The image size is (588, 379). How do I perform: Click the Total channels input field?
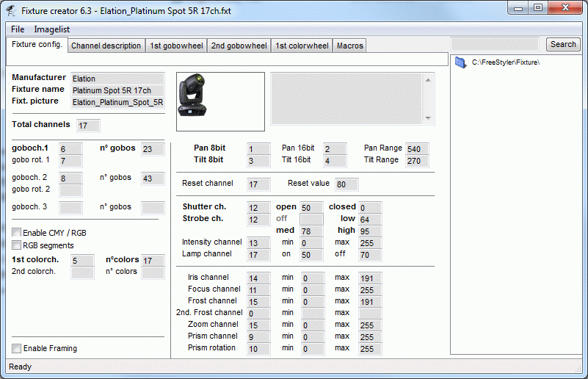click(x=88, y=126)
